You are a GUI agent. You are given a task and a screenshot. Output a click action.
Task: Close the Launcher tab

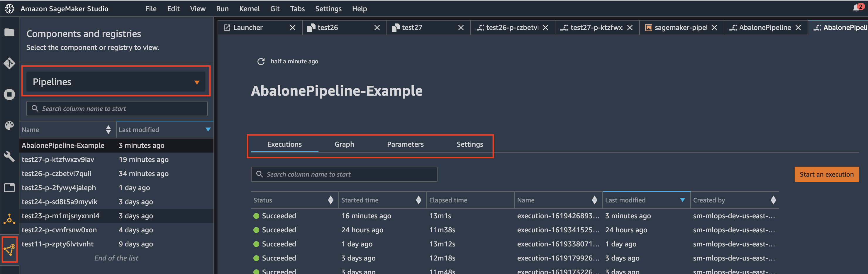click(x=292, y=28)
